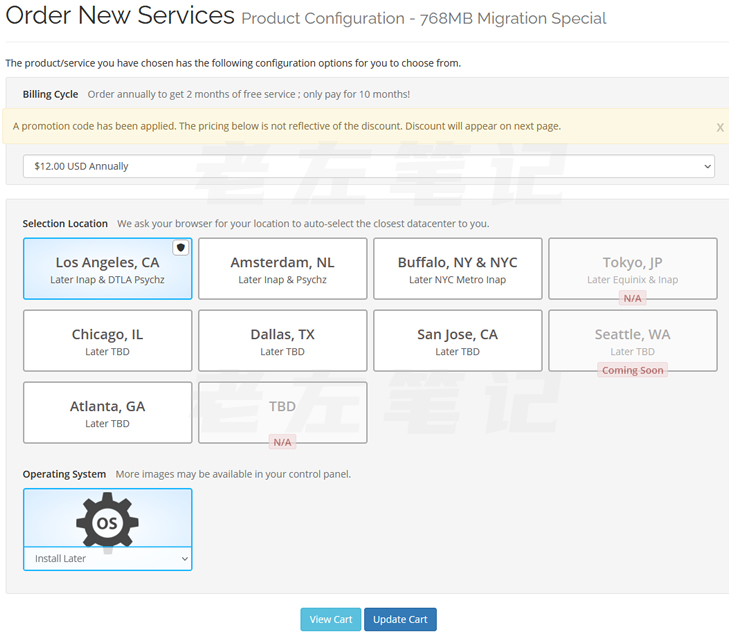
Task: Select Dallas, TX location
Action: pyautogui.click(x=282, y=341)
